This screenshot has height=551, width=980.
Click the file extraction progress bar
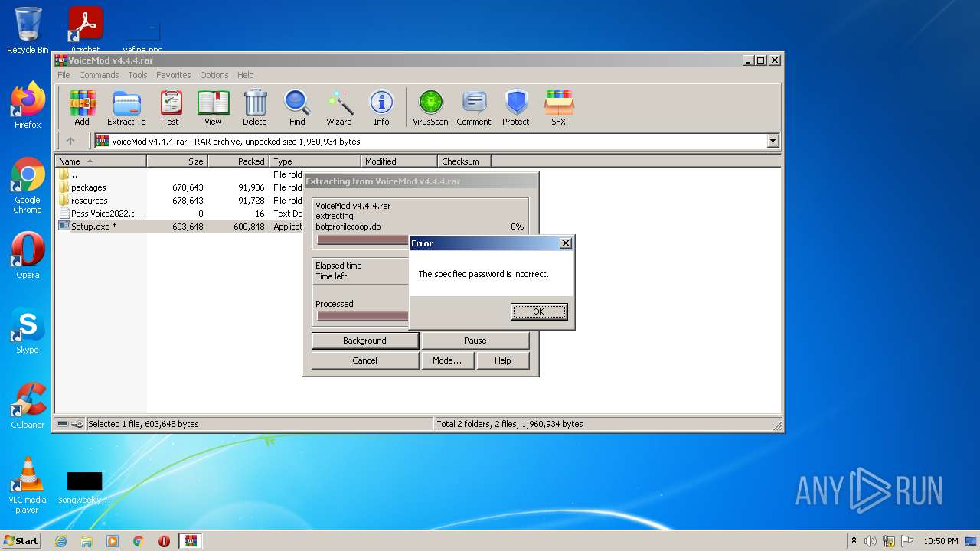coord(363,240)
